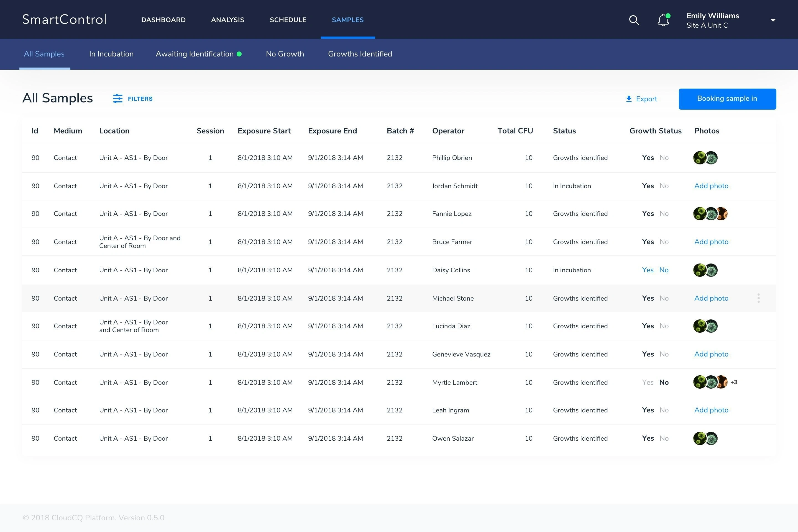Sort by the Exposure Start column header
Viewport: 798px width, 532px height.
[264, 131]
